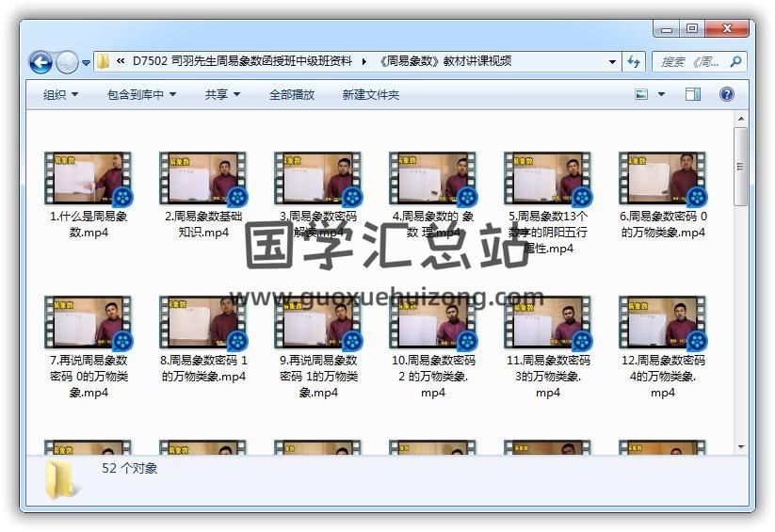Click the folder icon in details pane

[x=61, y=479]
